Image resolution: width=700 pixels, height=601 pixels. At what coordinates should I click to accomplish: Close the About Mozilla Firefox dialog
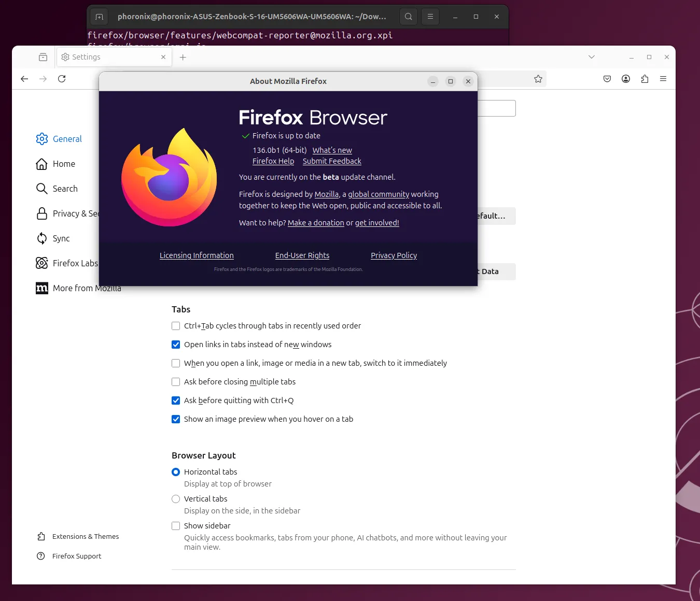[x=468, y=81]
